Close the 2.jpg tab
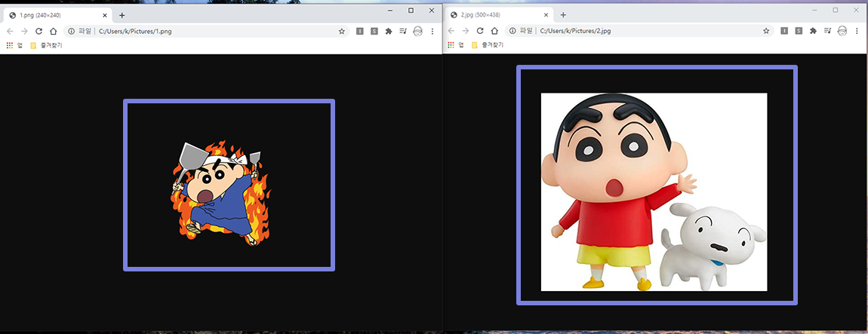 pos(546,15)
